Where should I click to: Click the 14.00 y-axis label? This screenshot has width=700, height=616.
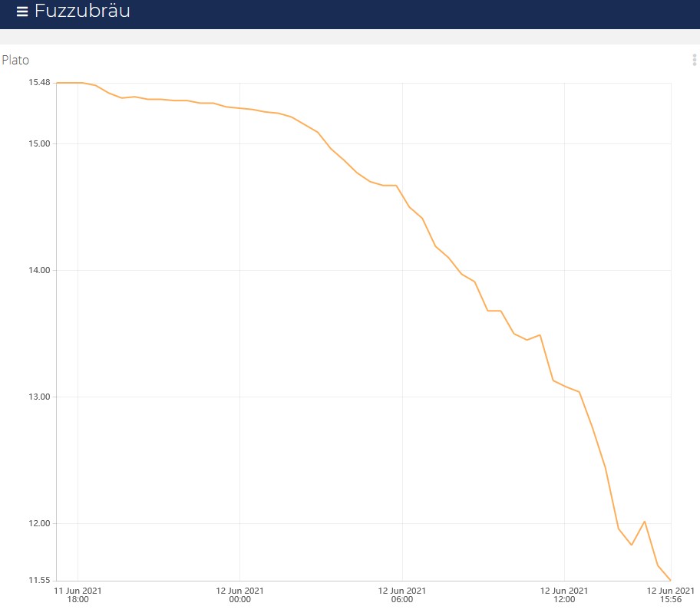39,270
